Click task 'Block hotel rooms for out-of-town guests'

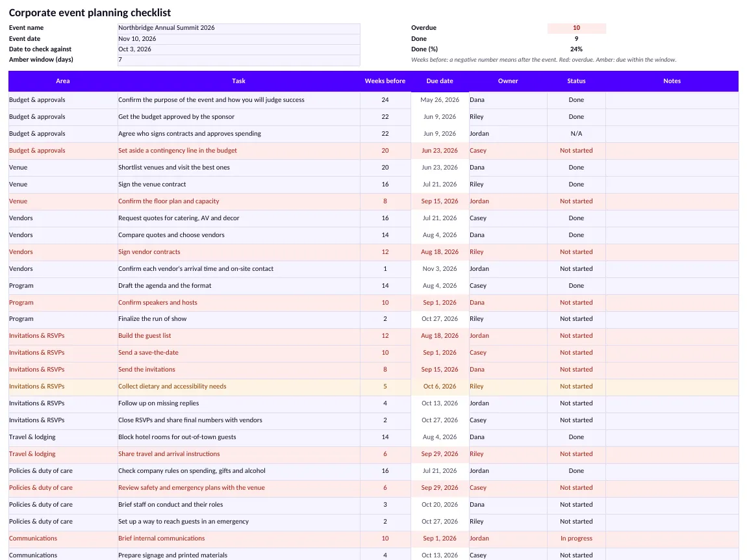pos(238,437)
